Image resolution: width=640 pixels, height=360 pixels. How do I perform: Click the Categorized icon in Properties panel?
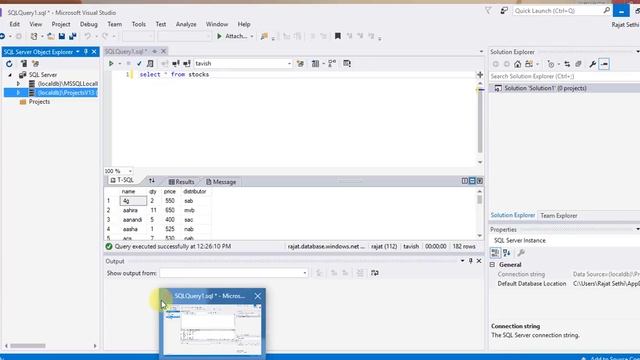495,253
